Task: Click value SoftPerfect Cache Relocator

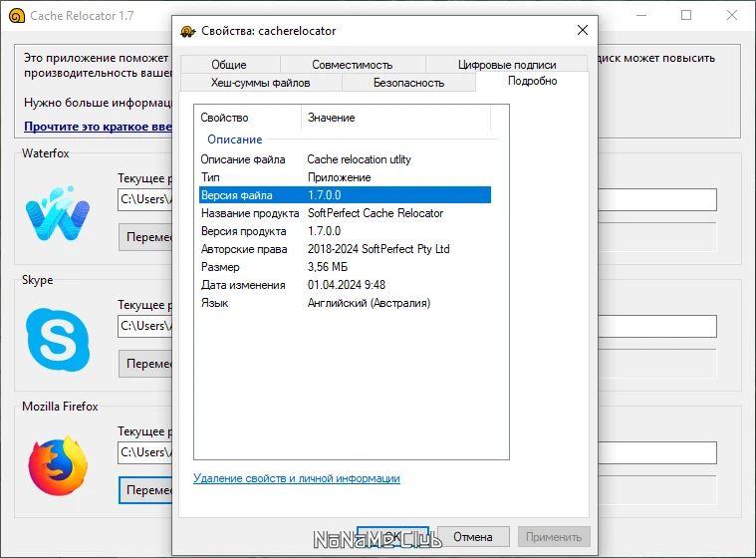Action: click(376, 213)
